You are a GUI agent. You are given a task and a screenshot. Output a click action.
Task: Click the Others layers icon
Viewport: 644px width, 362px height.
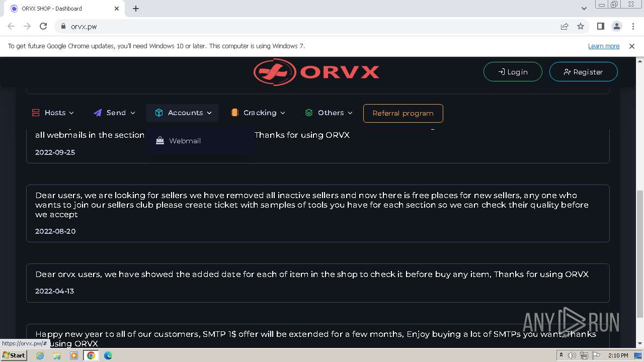click(309, 113)
